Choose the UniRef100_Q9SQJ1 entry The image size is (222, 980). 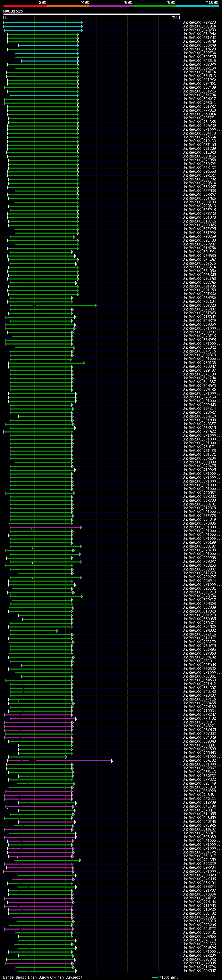199,103
